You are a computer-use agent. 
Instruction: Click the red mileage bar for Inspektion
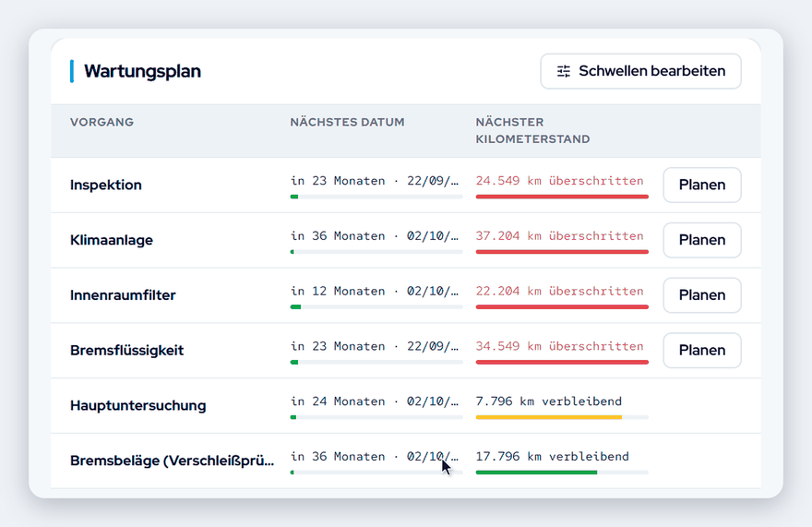(562, 197)
